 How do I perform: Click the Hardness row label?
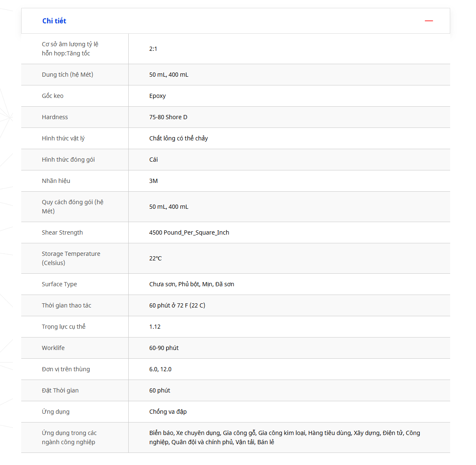click(x=55, y=117)
